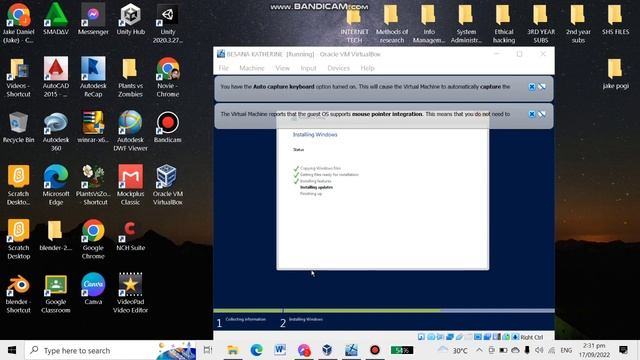640x360 pixels.
Task: Select the Google Chrome desktop shortcut
Action: (93, 239)
